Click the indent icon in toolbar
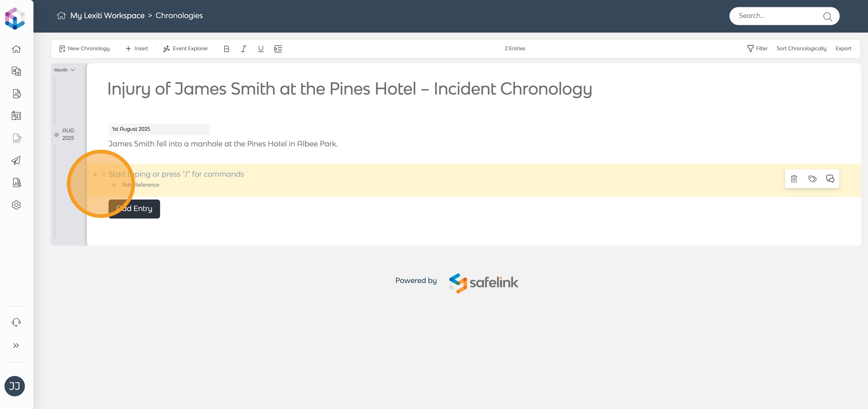This screenshot has height=409, width=868. pyautogui.click(x=278, y=49)
